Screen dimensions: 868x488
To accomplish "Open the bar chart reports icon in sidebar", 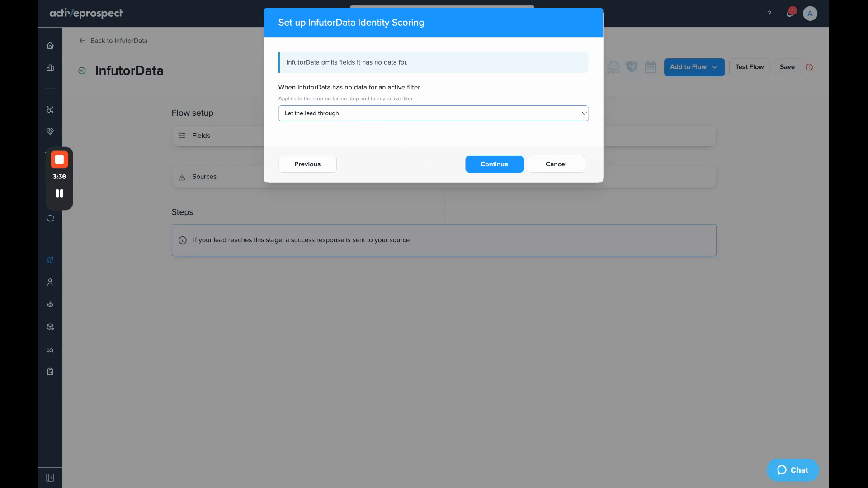I will (x=50, y=68).
